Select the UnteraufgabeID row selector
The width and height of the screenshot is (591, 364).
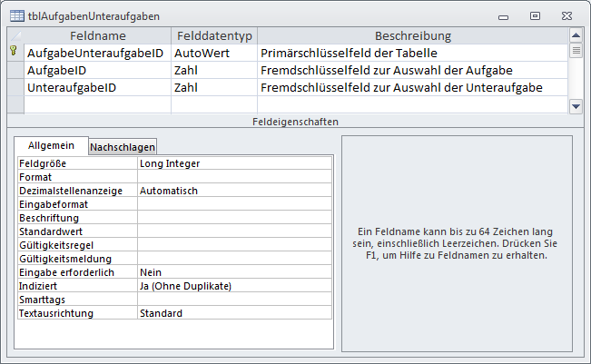(x=15, y=87)
